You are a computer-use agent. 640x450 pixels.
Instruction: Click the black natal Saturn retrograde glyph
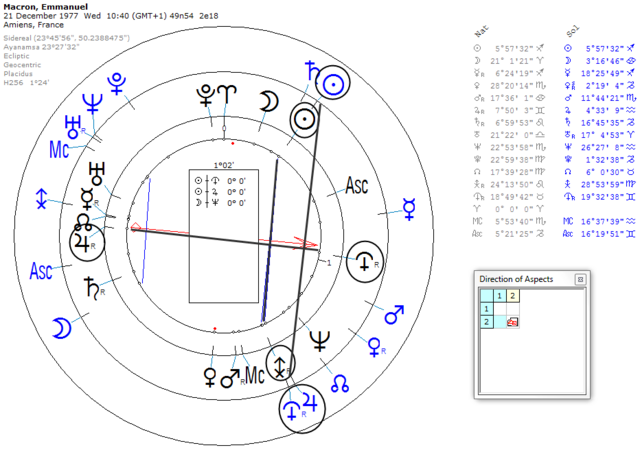93,288
